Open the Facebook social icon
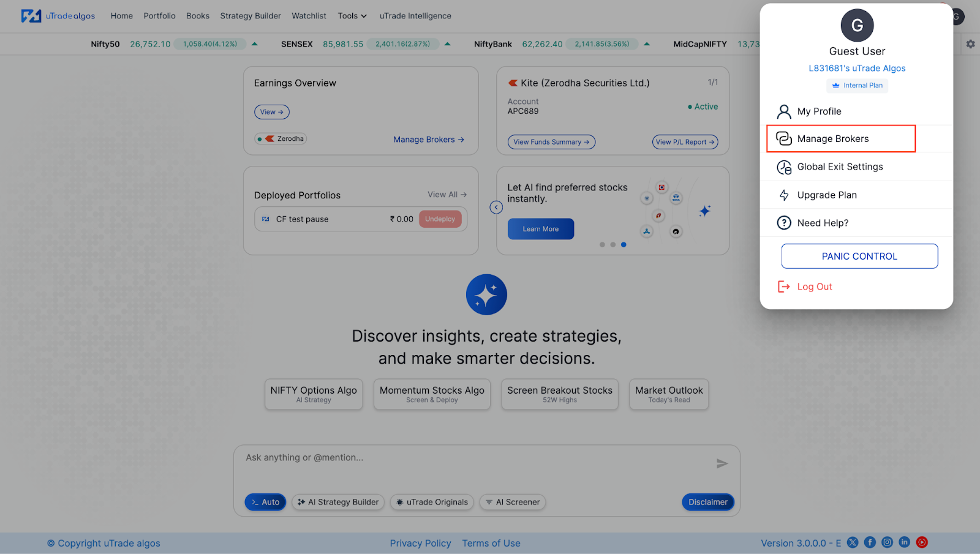The height and width of the screenshot is (554, 980). (870, 542)
